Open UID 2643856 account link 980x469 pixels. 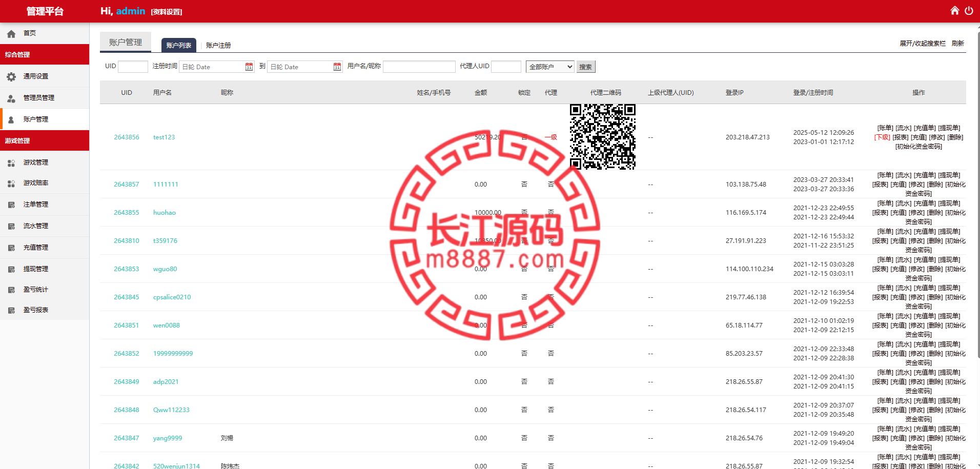[127, 137]
